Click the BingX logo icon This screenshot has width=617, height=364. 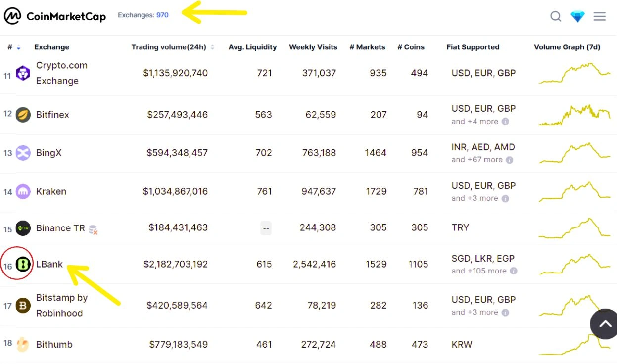coord(23,153)
